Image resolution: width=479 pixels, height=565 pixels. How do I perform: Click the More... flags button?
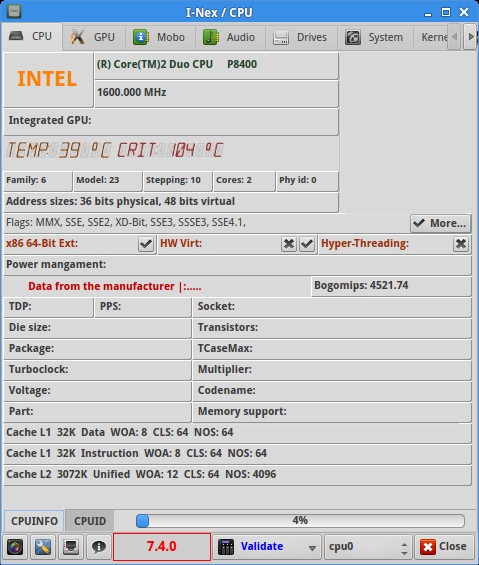[440, 223]
